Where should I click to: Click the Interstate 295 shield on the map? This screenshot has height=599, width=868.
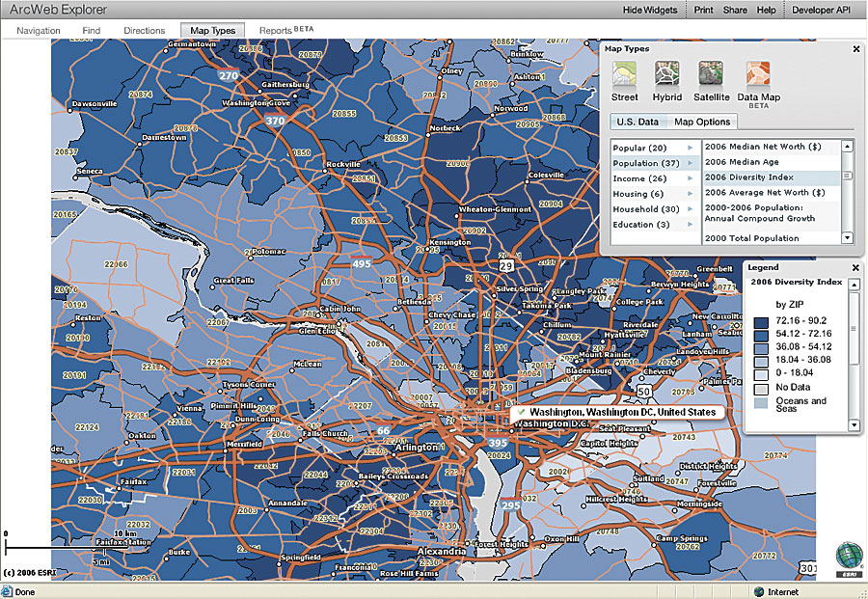510,504
